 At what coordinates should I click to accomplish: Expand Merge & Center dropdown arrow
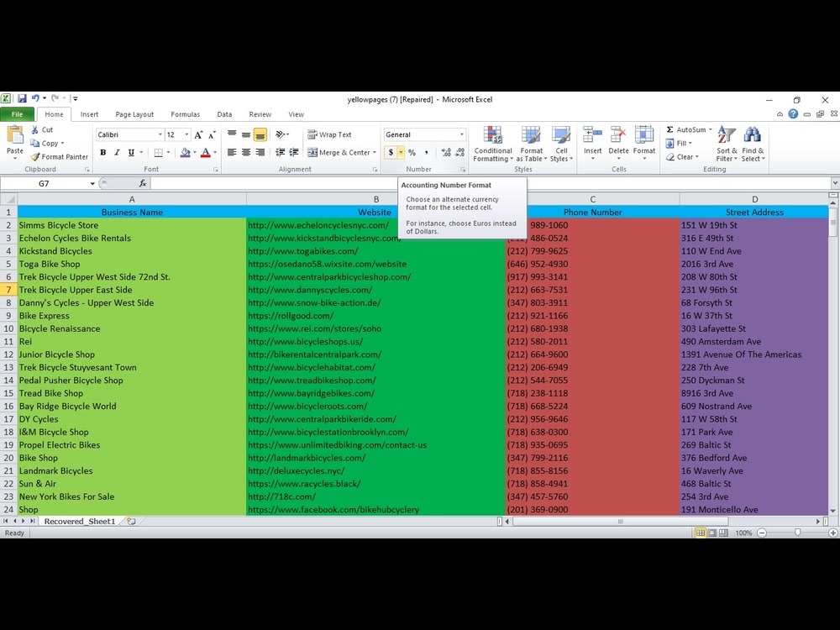coord(375,153)
